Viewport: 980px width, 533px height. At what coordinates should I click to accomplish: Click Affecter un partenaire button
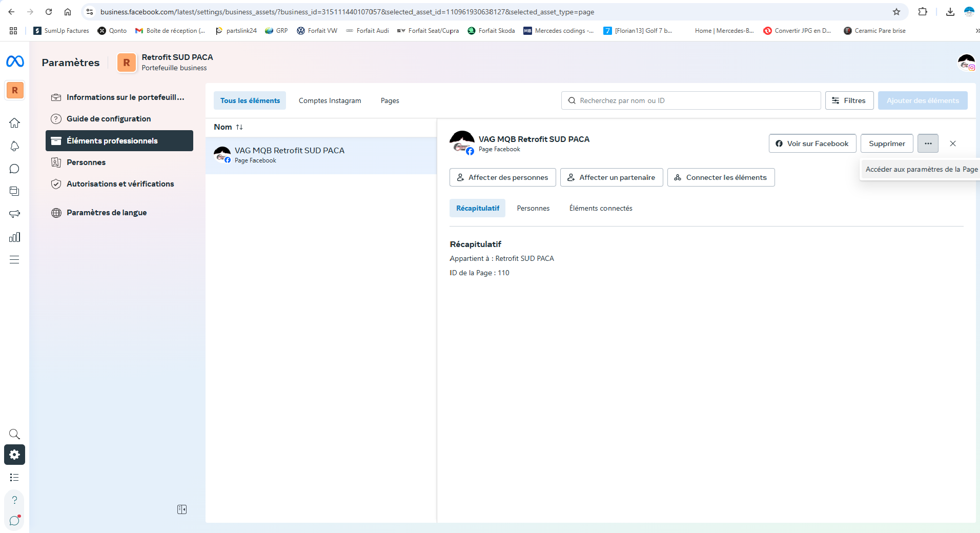(611, 177)
